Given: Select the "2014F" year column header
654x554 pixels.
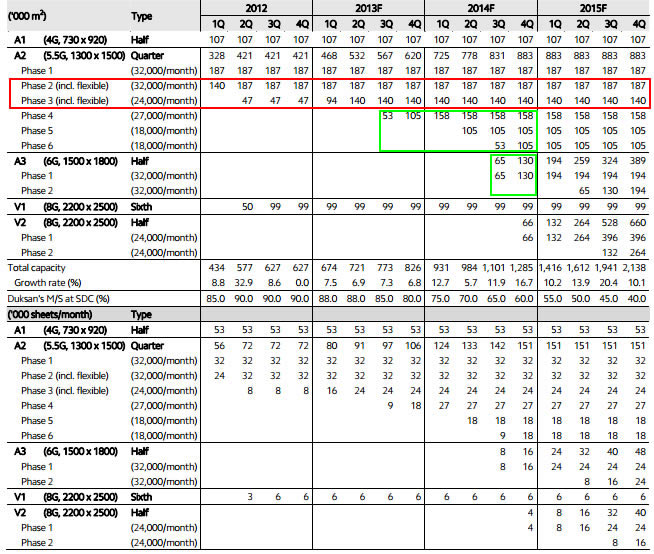Looking at the screenshot, I should [481, 8].
